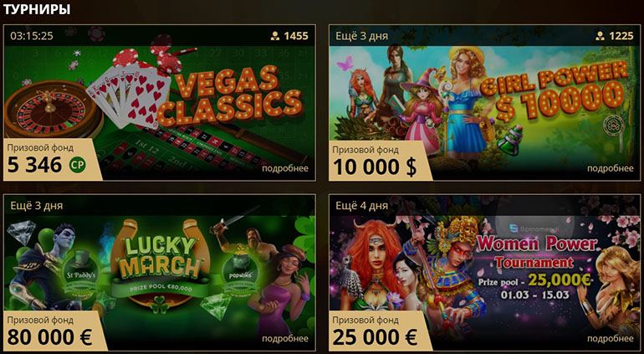
Task: Click the Spinomenal logo on Women Power banner
Action: [534, 229]
